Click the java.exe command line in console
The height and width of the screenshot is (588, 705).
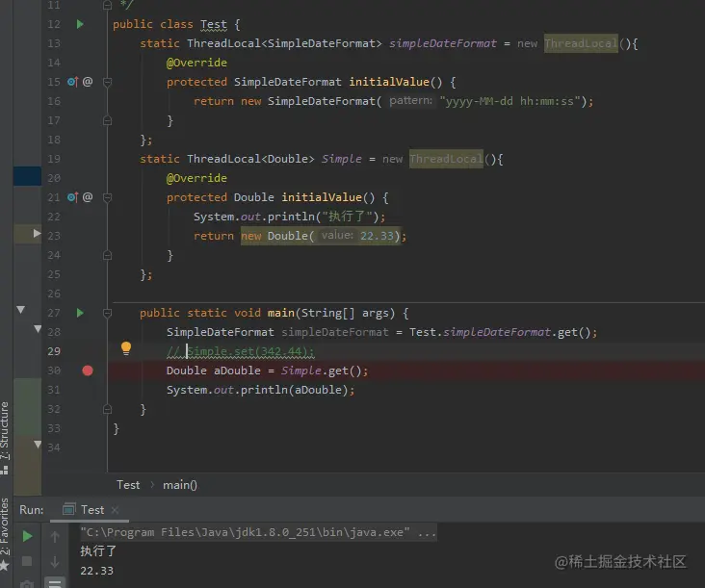point(258,532)
